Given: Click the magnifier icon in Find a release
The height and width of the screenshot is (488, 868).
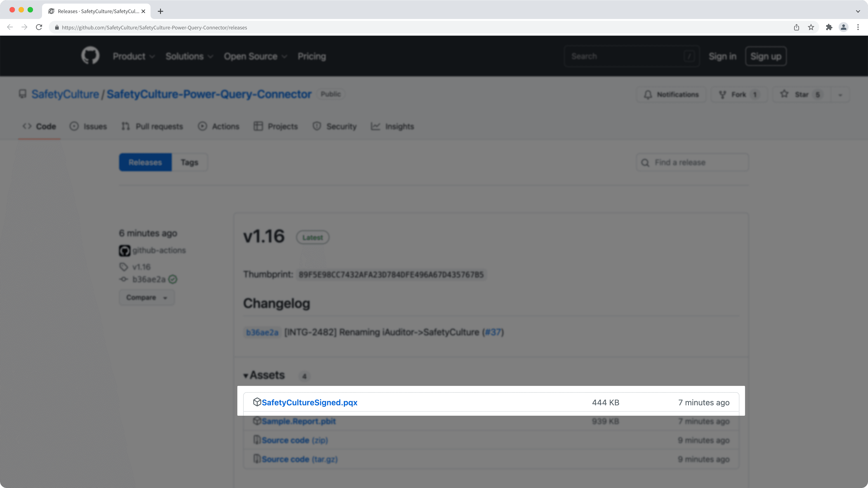Looking at the screenshot, I should [645, 163].
